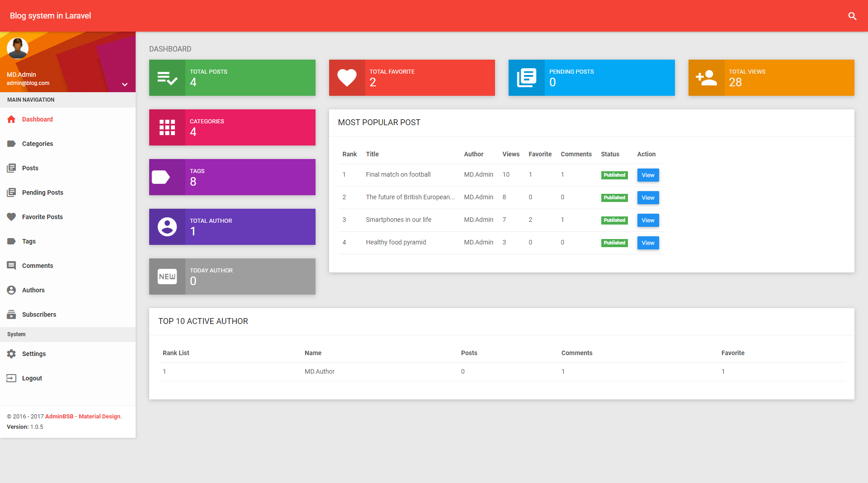
Task: Click the Version 1.0.5 text
Action: click(25, 427)
